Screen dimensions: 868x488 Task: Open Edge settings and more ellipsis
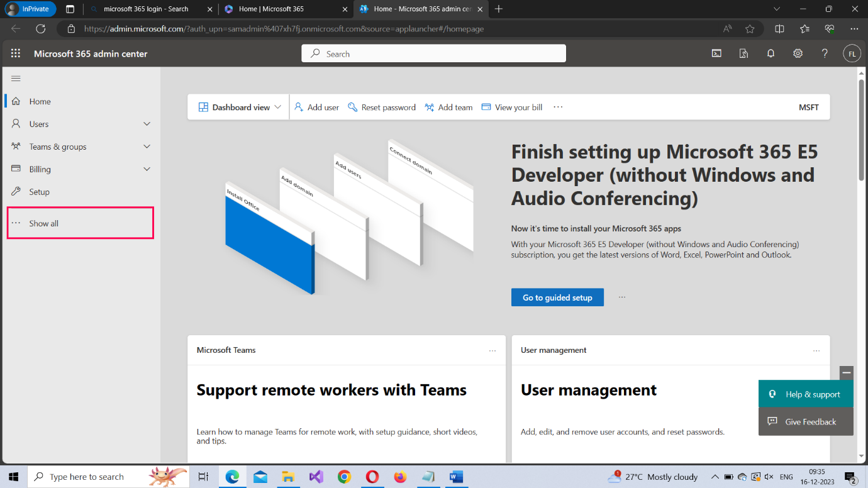click(x=854, y=28)
